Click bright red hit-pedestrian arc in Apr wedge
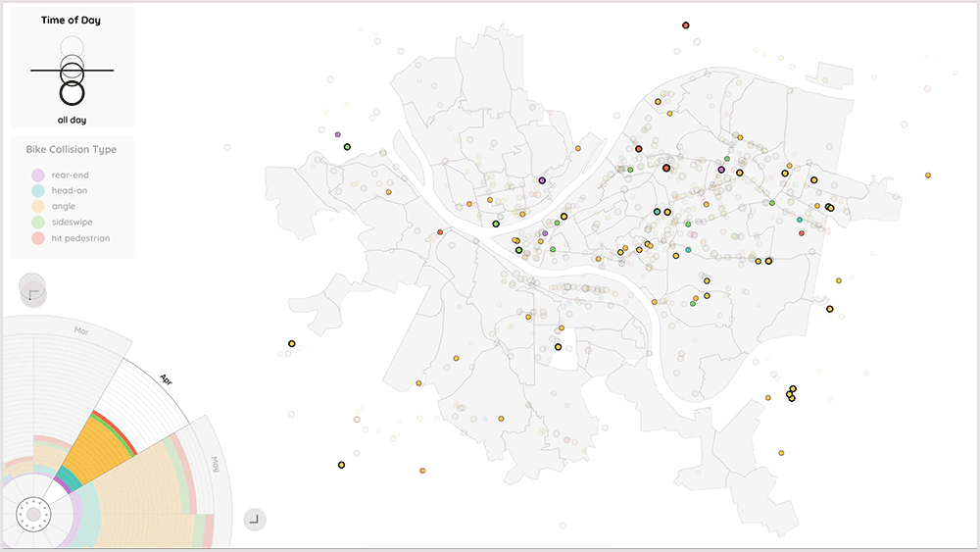This screenshot has width=980, height=552. 117,430
